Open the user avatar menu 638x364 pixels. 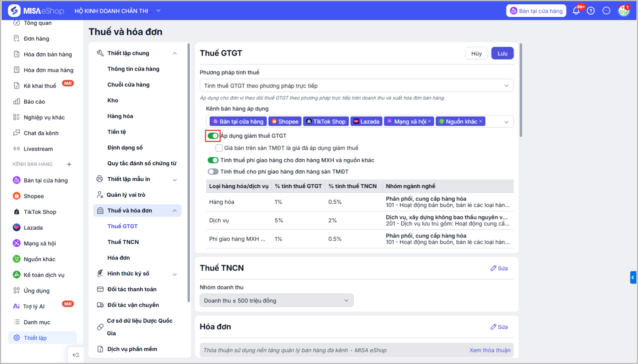point(624,11)
